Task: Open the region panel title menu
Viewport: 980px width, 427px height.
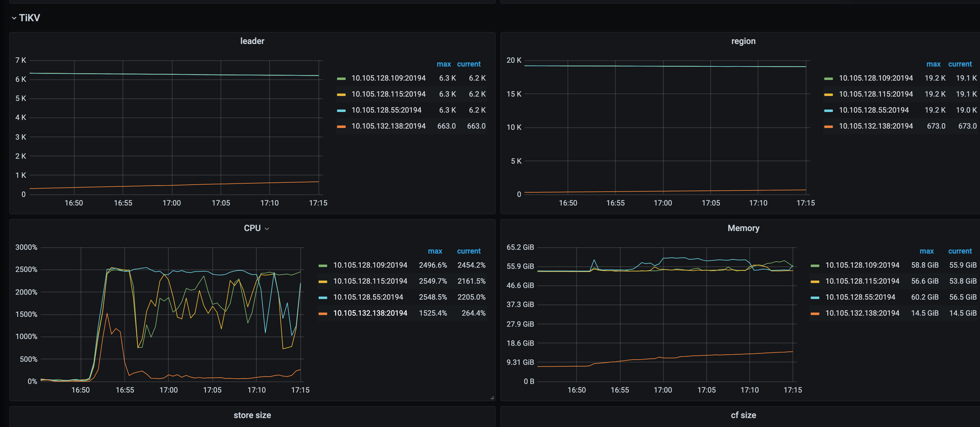Action: point(743,41)
